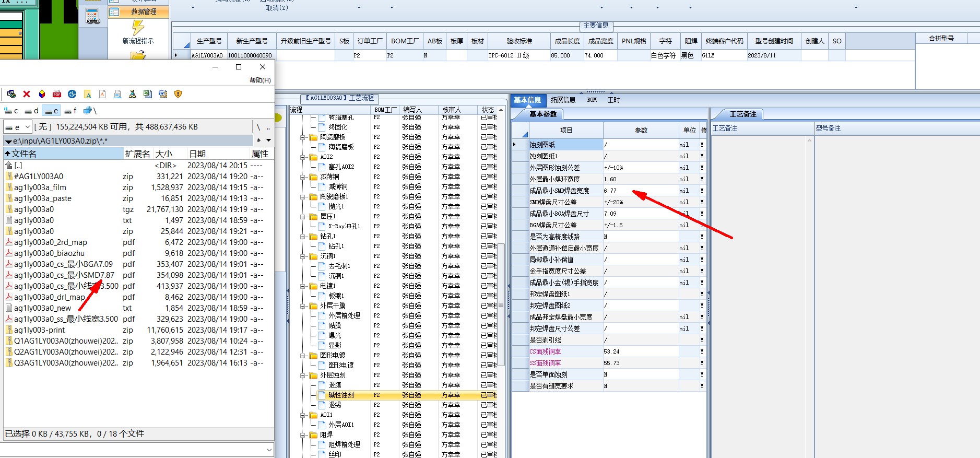Click the 成品最小BGA焊盘尺寸 value 7.09
980x458 pixels.
point(641,214)
